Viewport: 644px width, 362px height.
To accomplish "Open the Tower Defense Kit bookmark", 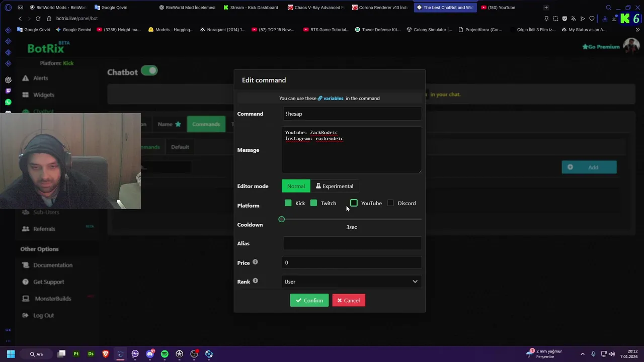I will pos(377,30).
